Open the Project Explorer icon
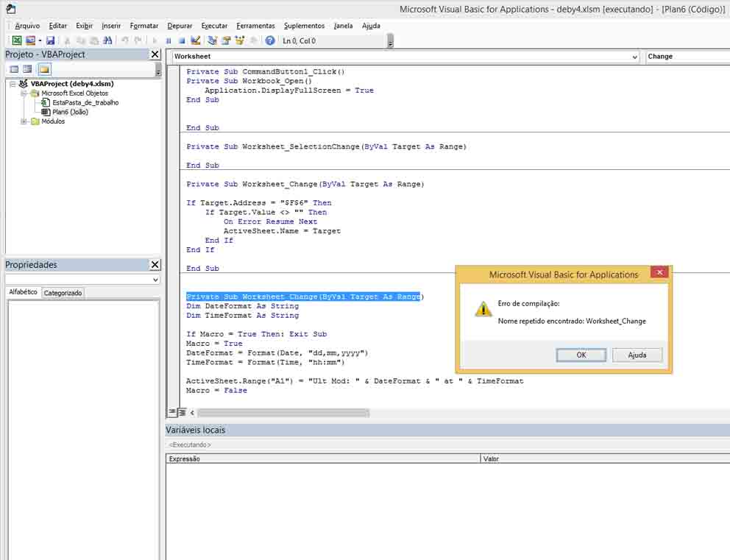Image resolution: width=730 pixels, height=560 pixels. (x=212, y=40)
